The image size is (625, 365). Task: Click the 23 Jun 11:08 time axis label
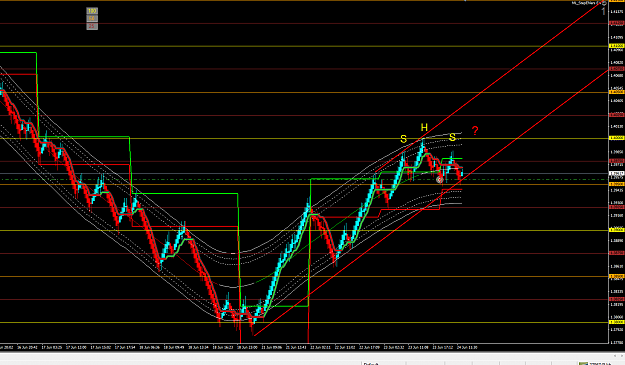[x=418, y=347]
